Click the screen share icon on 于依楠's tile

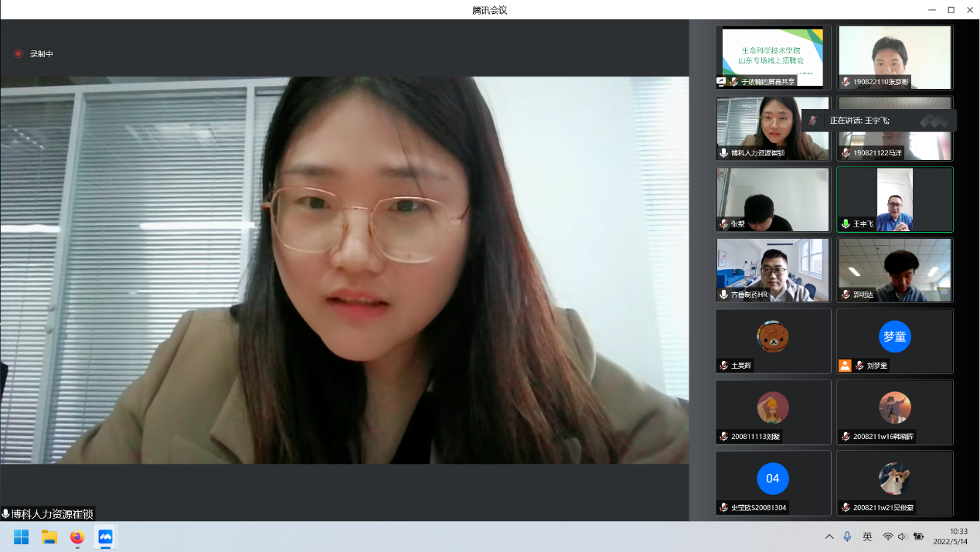[x=721, y=82]
